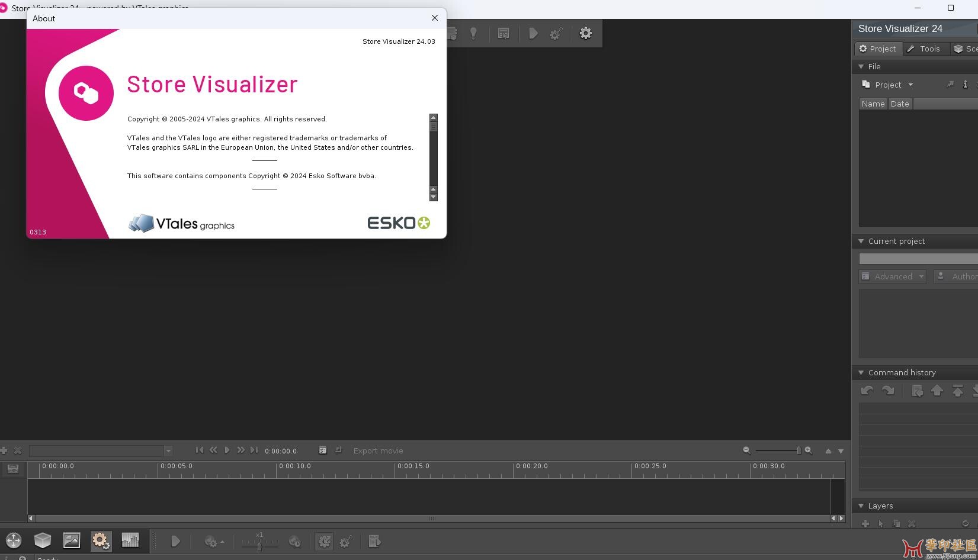Viewport: 978px width, 560px height.
Task: Click the report list icon in top toolbar
Action: [504, 34]
